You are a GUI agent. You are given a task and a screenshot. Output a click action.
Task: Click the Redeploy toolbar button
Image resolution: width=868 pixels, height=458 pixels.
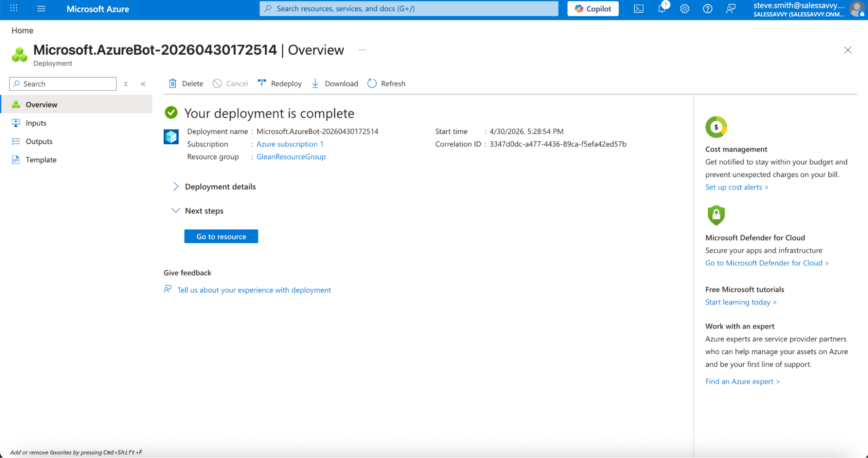coord(280,83)
